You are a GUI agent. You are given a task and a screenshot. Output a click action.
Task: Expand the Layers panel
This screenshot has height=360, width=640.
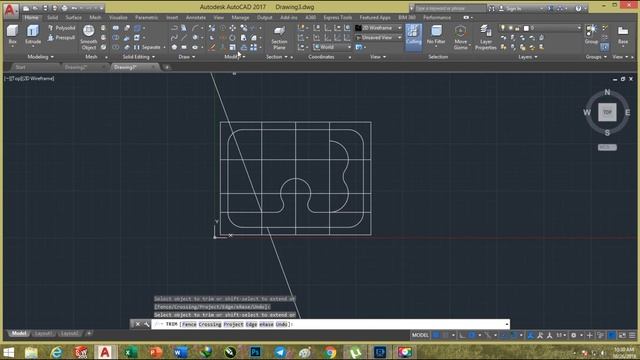point(528,57)
